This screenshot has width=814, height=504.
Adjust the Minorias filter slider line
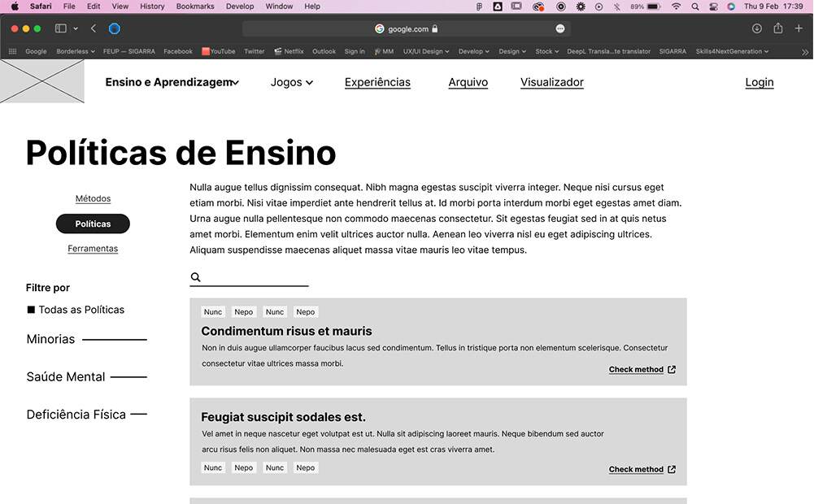tap(115, 340)
